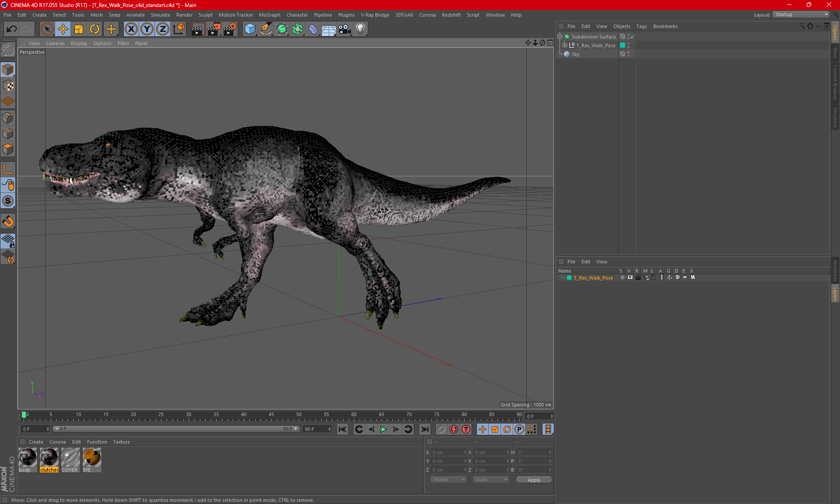Toggle the Y axis lock
The height and width of the screenshot is (504, 840).
point(147,29)
